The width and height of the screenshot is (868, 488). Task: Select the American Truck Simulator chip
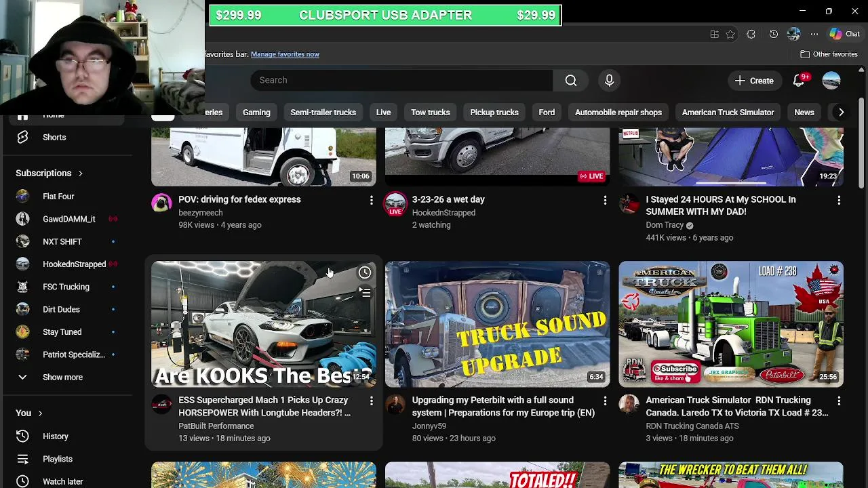pyautogui.click(x=728, y=113)
